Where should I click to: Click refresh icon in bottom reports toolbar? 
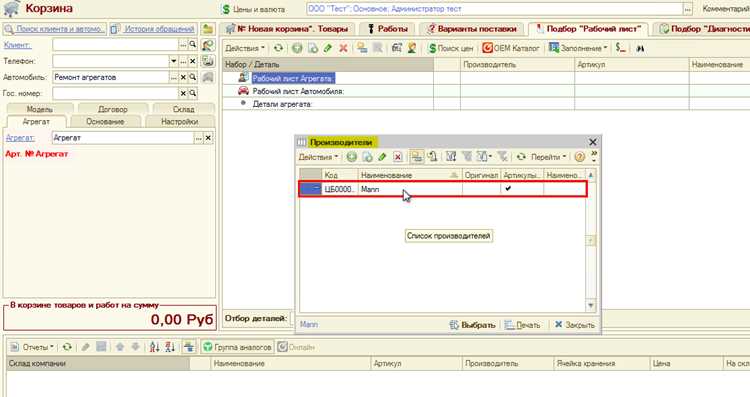[67, 347]
